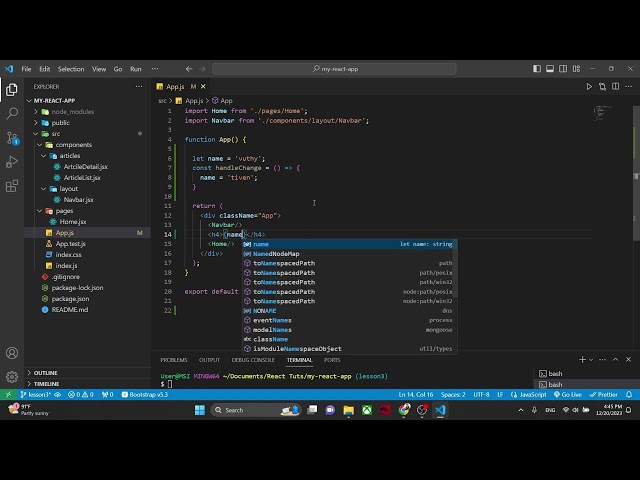640x480 pixels.
Task: Toggle Prettier formatter in status bar
Action: pos(603,394)
